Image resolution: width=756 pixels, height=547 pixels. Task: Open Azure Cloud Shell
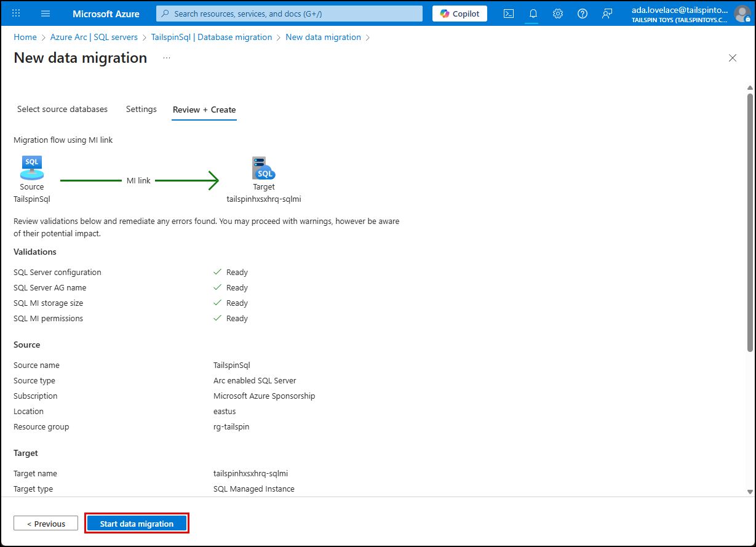(508, 13)
